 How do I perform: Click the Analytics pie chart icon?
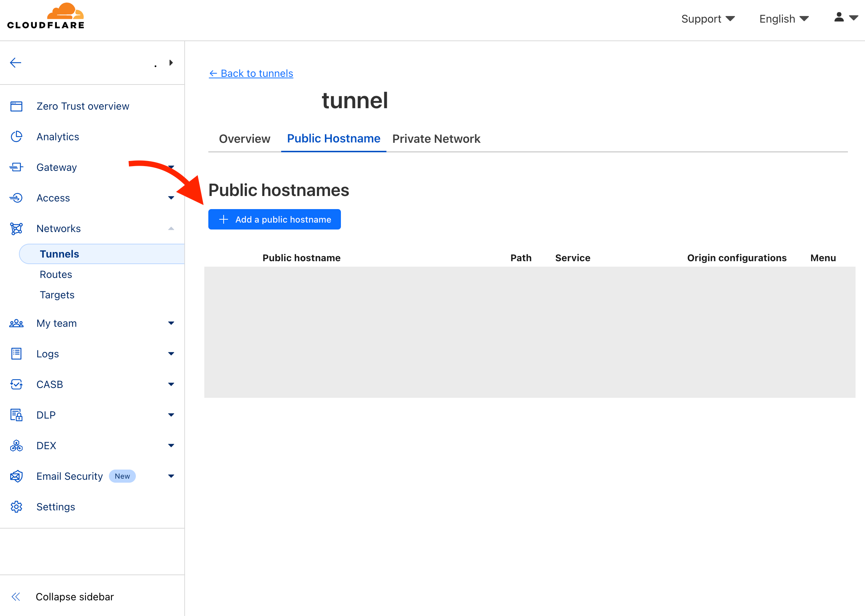point(16,137)
